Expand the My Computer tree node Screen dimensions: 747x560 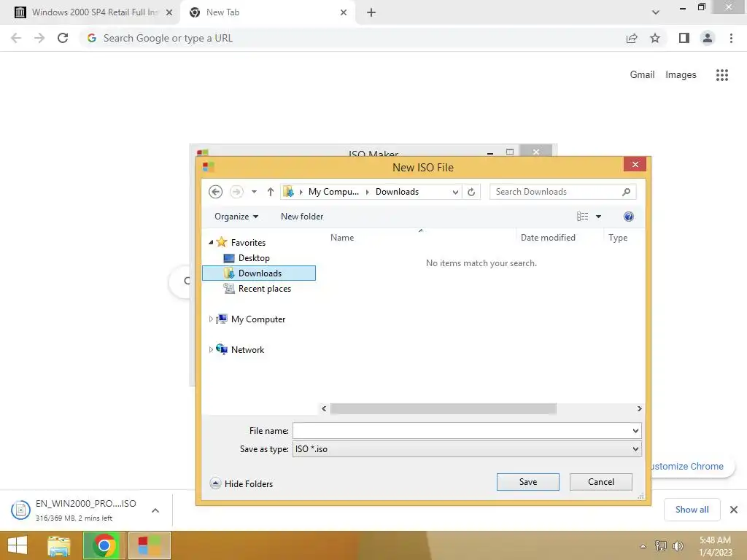(211, 319)
